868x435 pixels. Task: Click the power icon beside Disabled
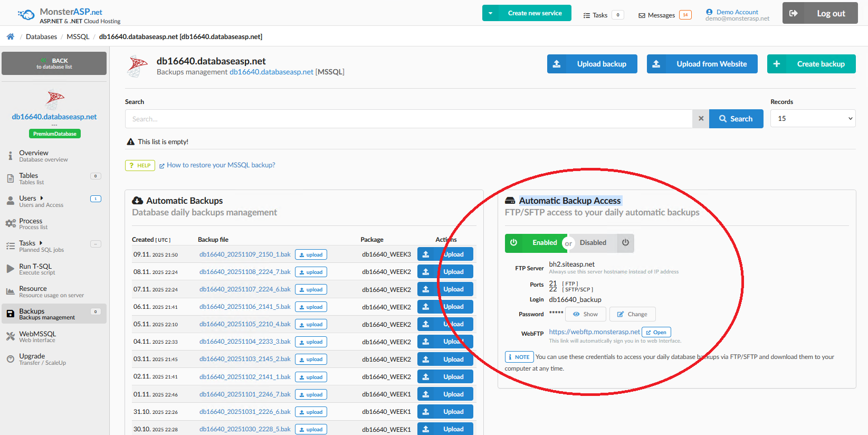625,243
